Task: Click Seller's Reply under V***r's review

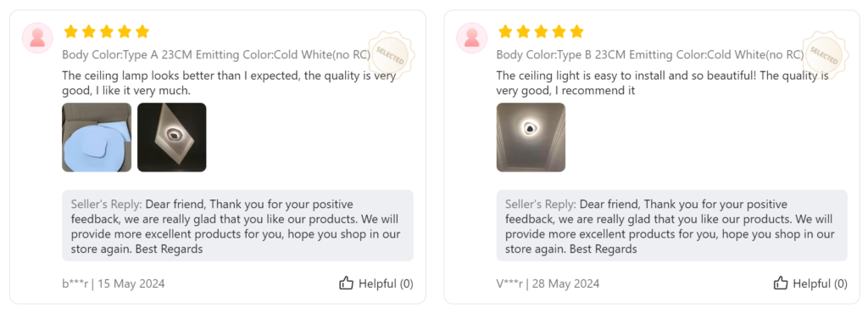Action: tap(541, 204)
